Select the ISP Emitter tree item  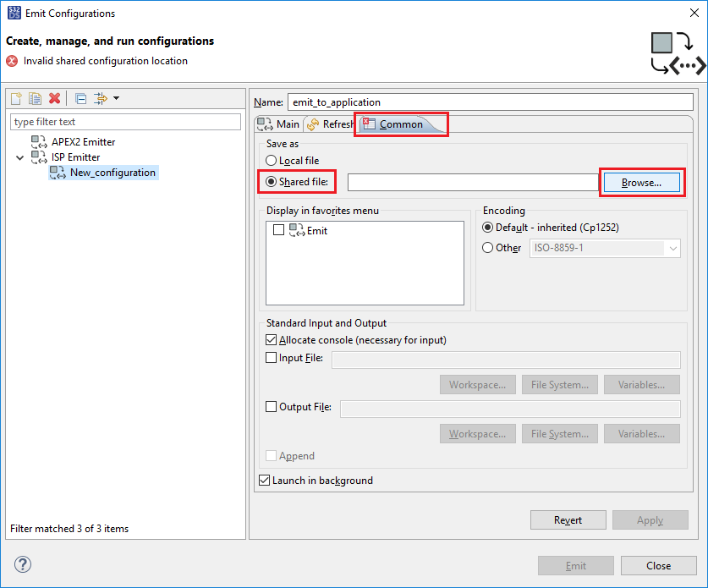coord(76,157)
